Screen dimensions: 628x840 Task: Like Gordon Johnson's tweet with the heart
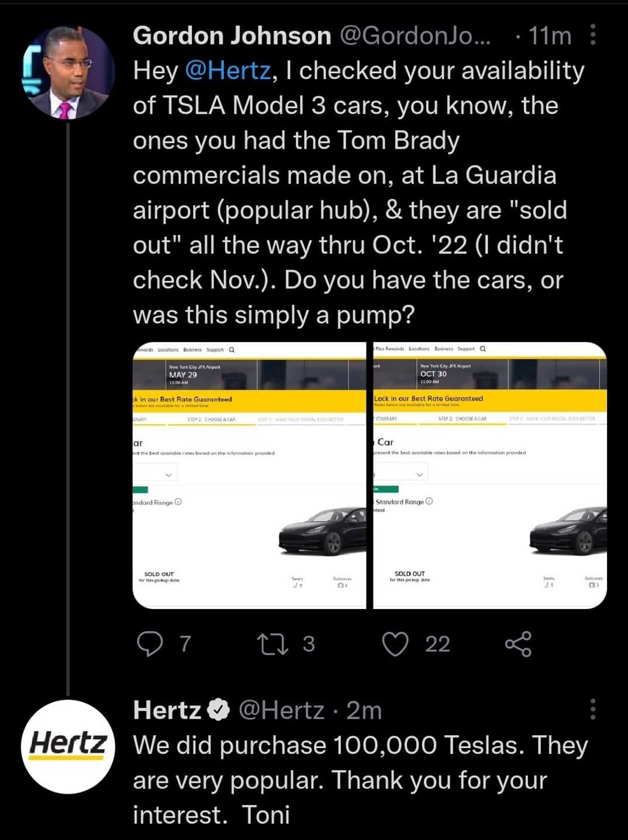395,643
